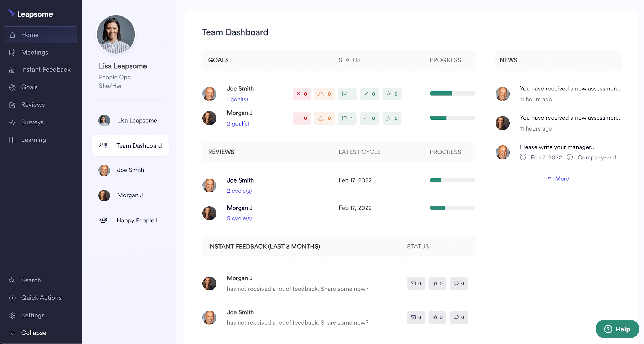
Task: Open Instant Feedback from sidebar icon
Action: [x=12, y=69]
